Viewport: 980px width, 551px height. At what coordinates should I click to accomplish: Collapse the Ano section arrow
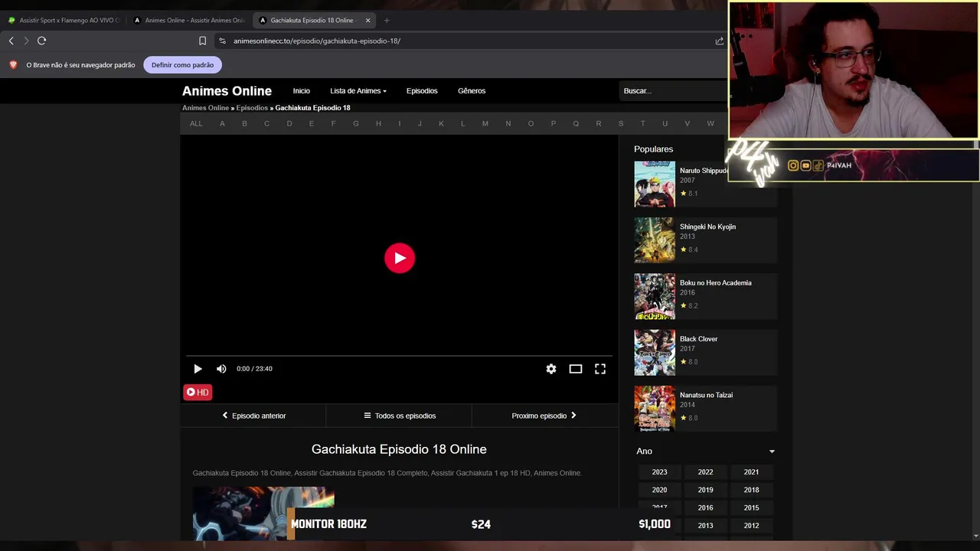tap(772, 452)
